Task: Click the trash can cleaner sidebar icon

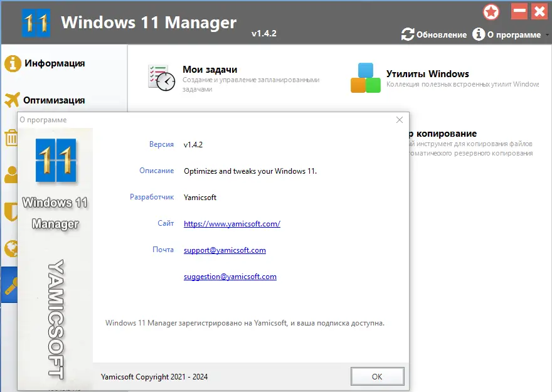Action: click(11, 138)
